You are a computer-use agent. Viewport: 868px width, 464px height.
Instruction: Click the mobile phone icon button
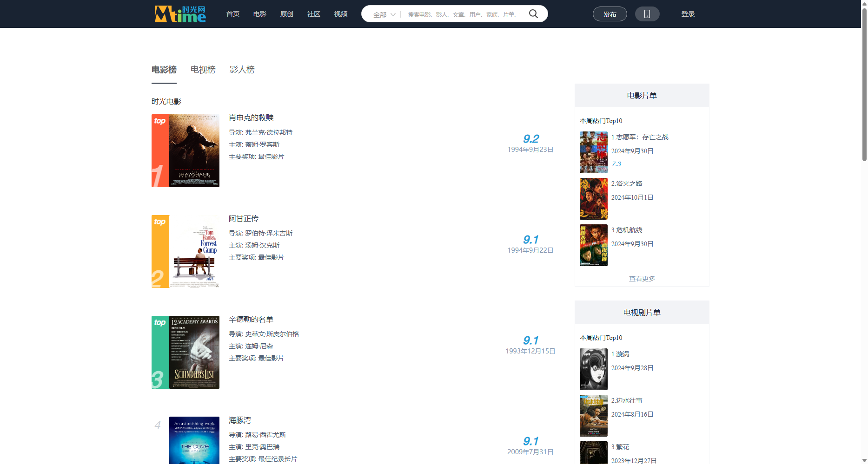pos(647,14)
